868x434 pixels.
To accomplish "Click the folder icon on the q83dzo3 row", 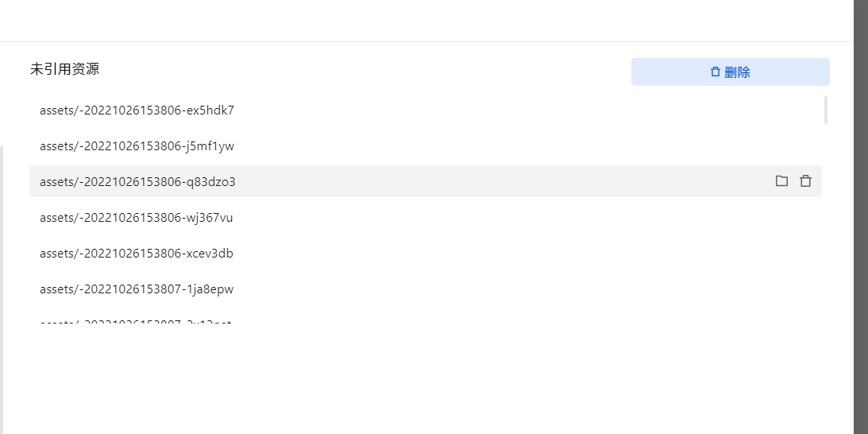I will coord(781,181).
